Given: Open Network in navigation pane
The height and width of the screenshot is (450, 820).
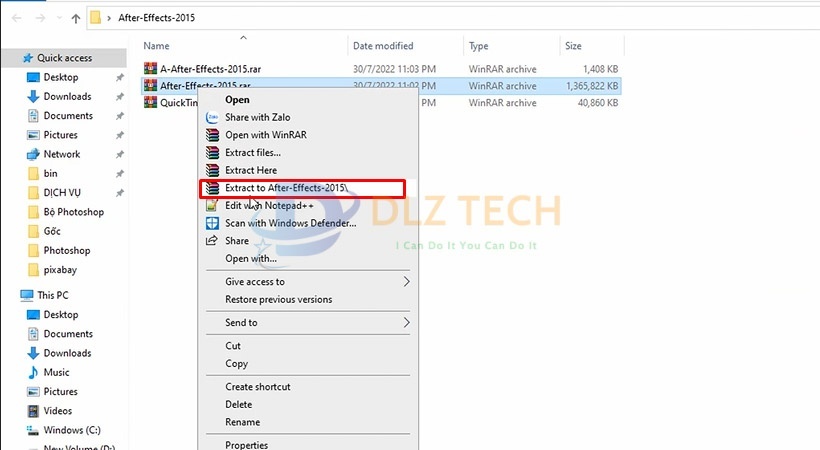Looking at the screenshot, I should point(62,154).
